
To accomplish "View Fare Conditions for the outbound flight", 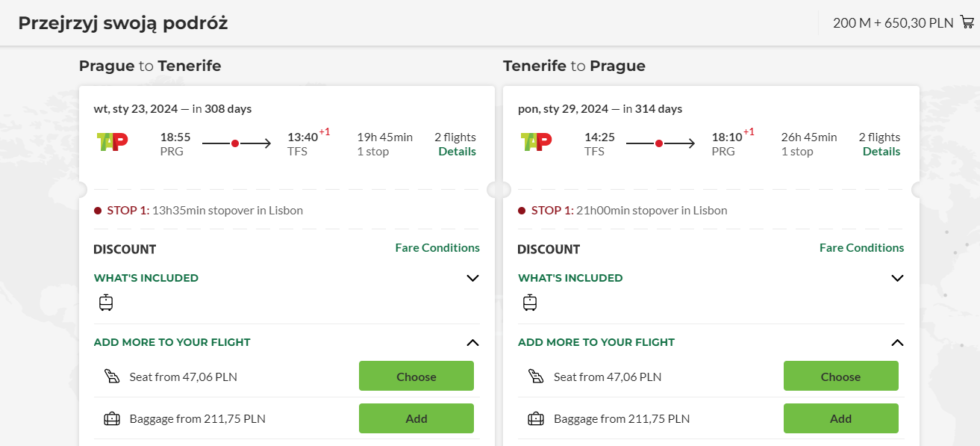I will click(437, 247).
